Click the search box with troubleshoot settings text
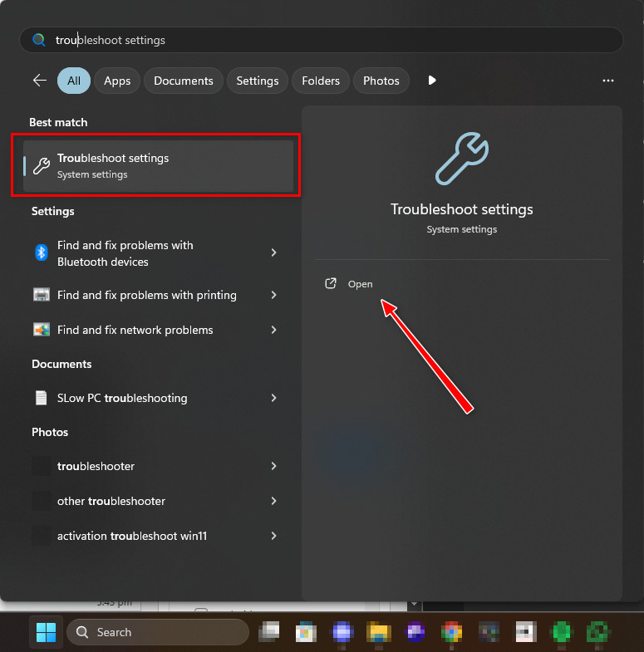 pyautogui.click(x=321, y=40)
